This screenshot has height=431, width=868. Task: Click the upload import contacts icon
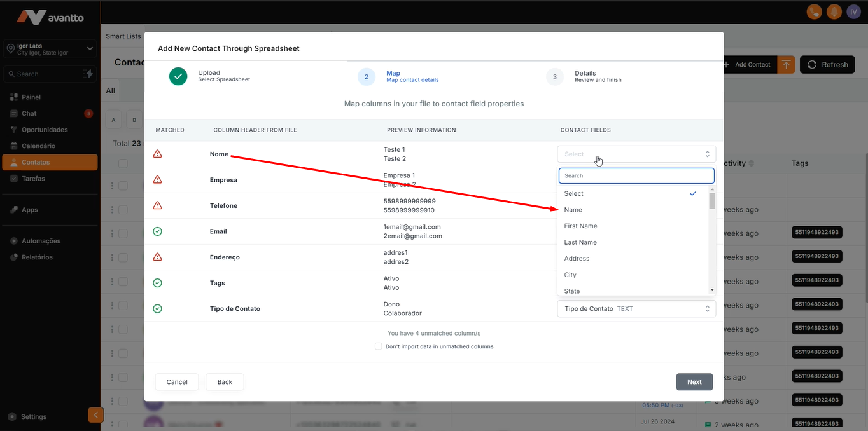pos(787,64)
